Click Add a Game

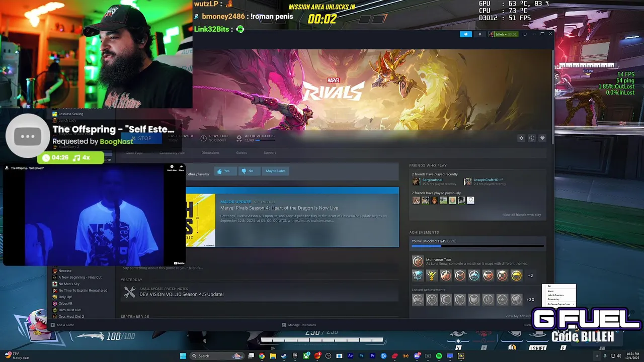pos(62,325)
